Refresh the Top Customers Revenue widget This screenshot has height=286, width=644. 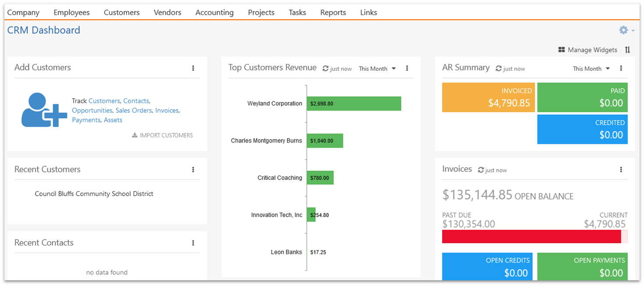[326, 68]
